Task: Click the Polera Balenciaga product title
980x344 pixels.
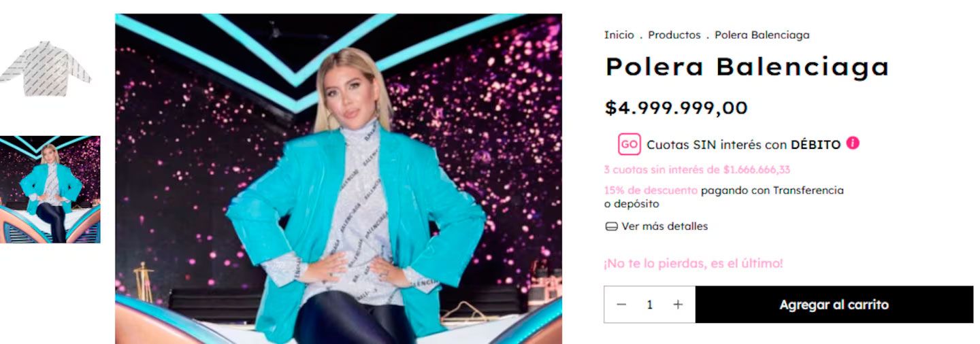Action: [x=747, y=67]
